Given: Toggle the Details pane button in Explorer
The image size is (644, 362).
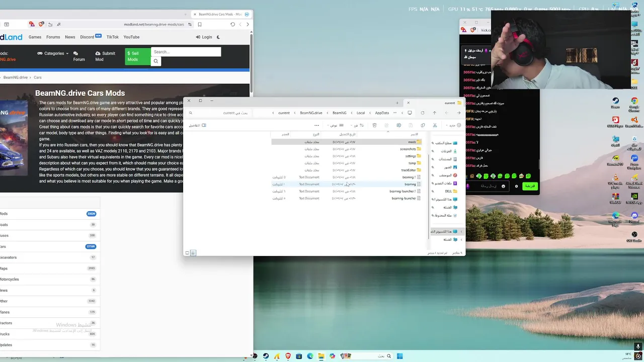Looking at the screenshot, I should (x=197, y=125).
